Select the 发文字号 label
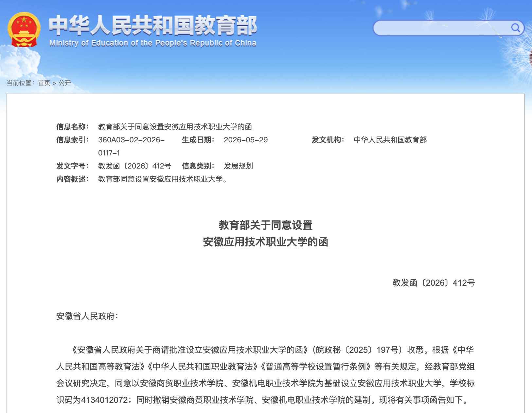Image resolution: width=532 pixels, height=413 pixels. pyautogui.click(x=72, y=166)
